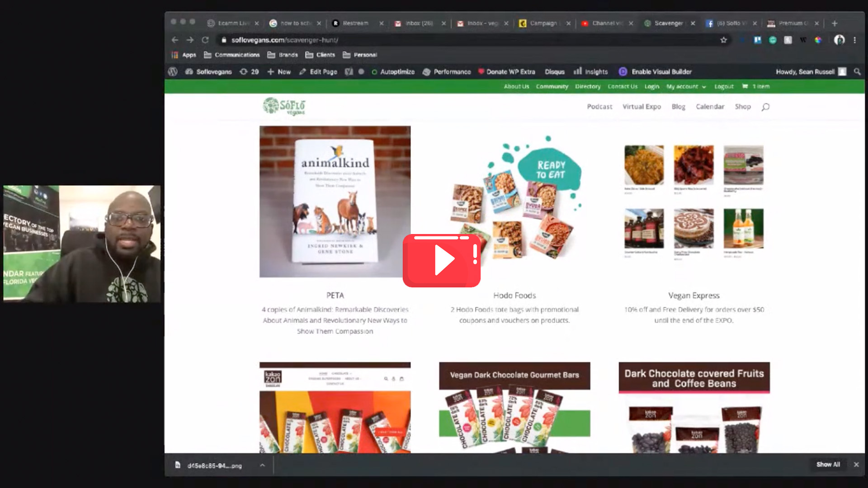The width and height of the screenshot is (868, 488).
Task: Click Edit Page in admin bar
Action: point(318,71)
